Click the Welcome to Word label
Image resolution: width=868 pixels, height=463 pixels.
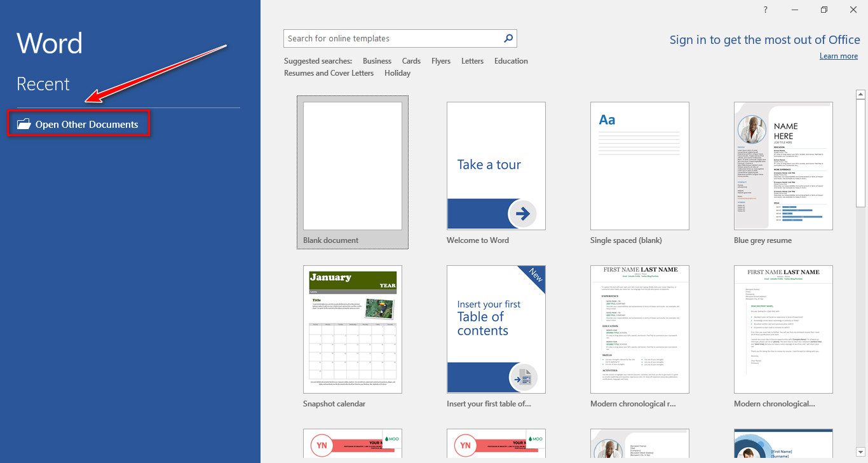pos(478,240)
